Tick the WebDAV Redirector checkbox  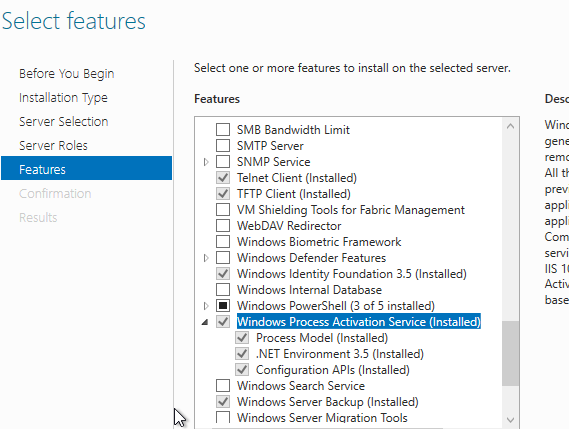point(223,225)
